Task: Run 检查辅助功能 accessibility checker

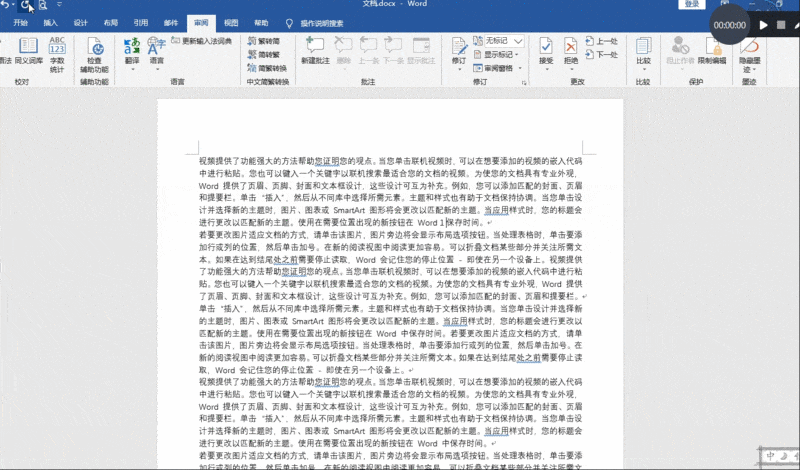Action: [95, 54]
